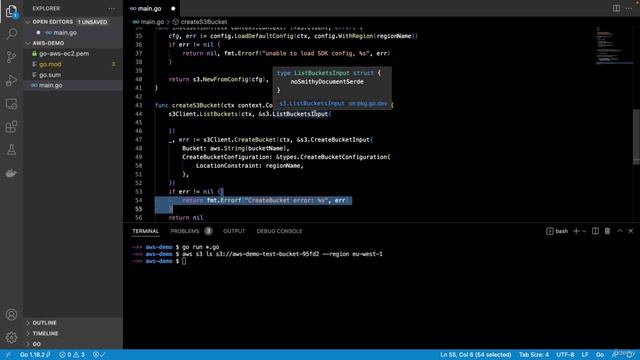Image resolution: width=640 pixels, height=360 pixels.
Task: Click line number 47 in gutter
Action: [x=139, y=140]
